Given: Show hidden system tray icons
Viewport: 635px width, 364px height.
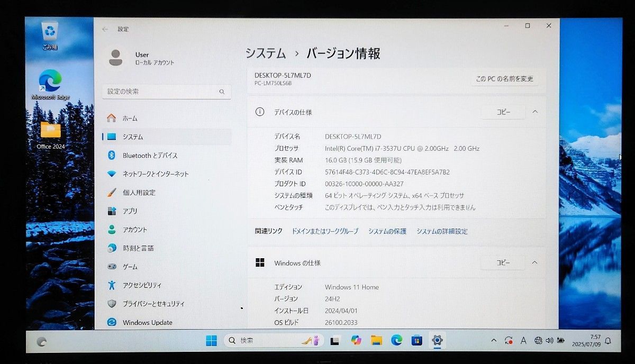Looking at the screenshot, I should click(494, 341).
